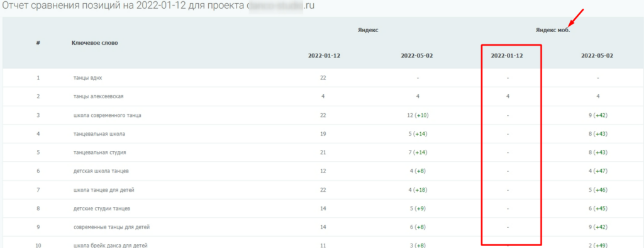Click Яндекс 2022-01-12 value 4 for 'танцы алексеевская'

point(323,97)
